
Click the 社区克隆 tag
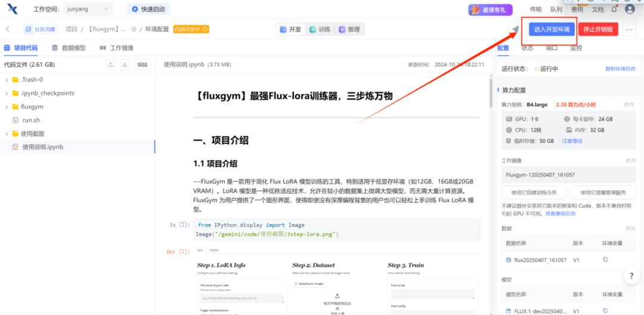point(40,29)
